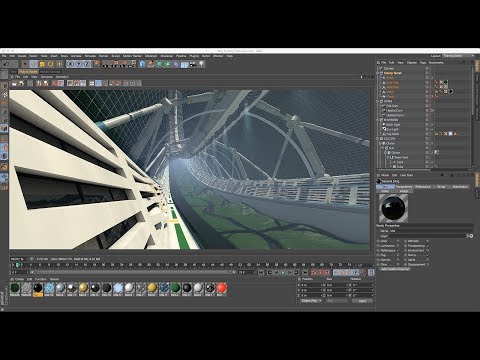Toggle Z axis lock
This screenshot has height=360, width=480.
pyautogui.click(x=87, y=64)
